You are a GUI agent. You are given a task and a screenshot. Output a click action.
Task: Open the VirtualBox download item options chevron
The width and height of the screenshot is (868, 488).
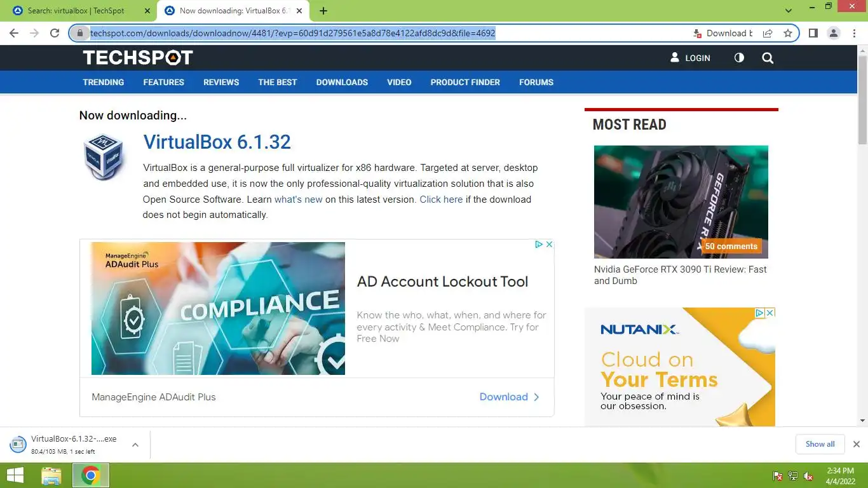point(135,445)
